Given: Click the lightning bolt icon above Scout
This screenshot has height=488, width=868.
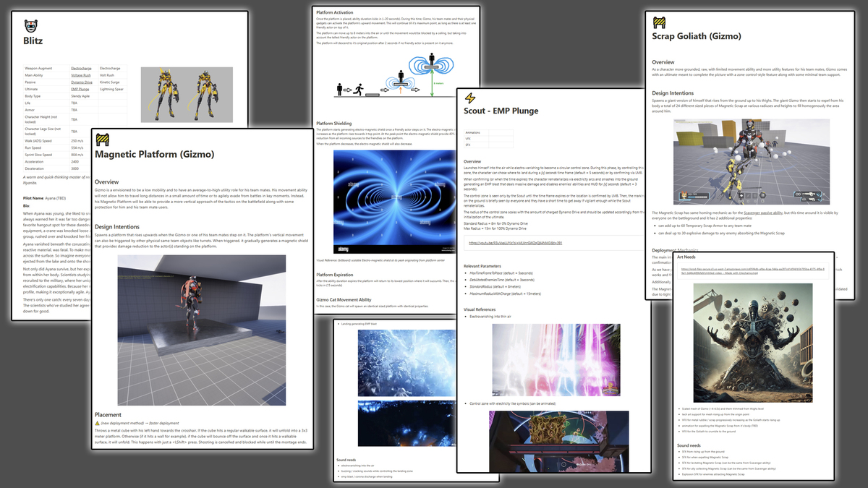Looking at the screenshot, I should tap(470, 98).
